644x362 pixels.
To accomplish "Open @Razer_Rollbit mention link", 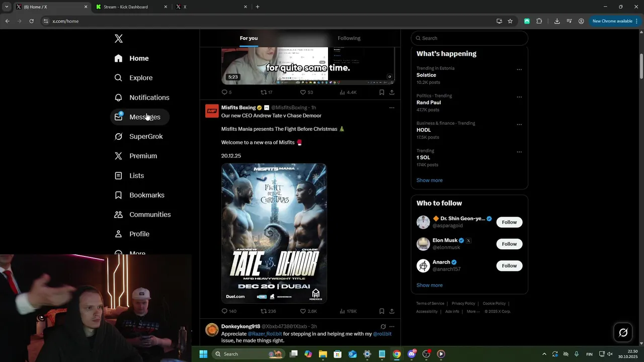I will [x=265, y=334].
